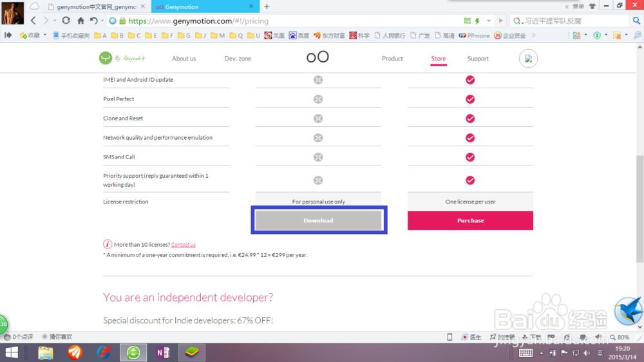Open the Windows Start button
644x362 pixels.
coord(12,352)
